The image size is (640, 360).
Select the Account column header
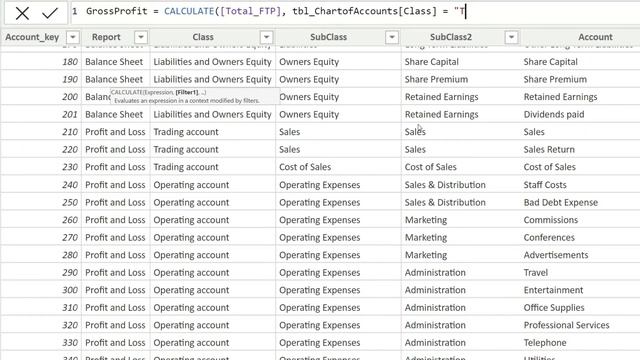pos(595,37)
